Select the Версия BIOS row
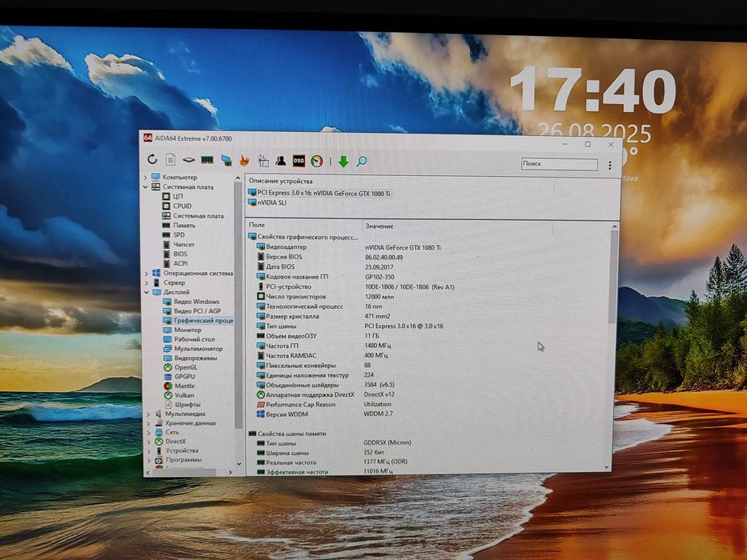The height and width of the screenshot is (560, 747). pyautogui.click(x=283, y=257)
